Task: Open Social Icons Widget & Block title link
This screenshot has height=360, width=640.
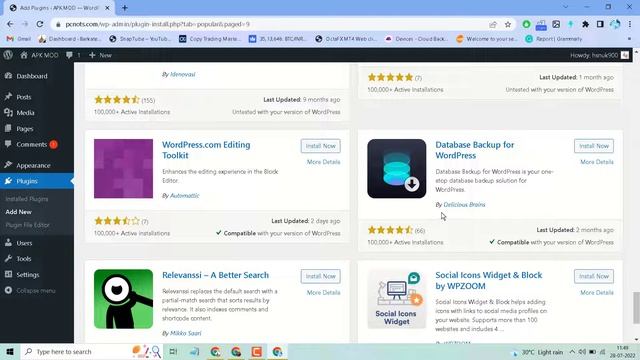Action: click(x=489, y=280)
